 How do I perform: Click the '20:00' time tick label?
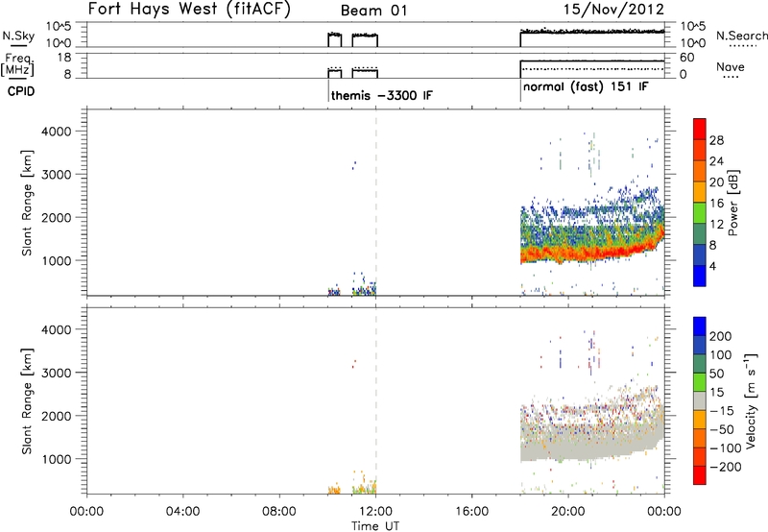568,512
